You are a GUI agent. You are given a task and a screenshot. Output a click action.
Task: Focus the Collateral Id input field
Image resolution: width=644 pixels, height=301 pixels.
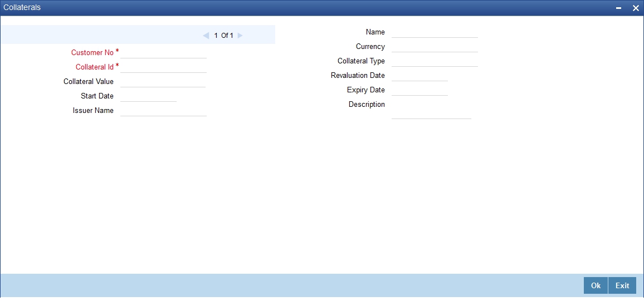(163, 67)
